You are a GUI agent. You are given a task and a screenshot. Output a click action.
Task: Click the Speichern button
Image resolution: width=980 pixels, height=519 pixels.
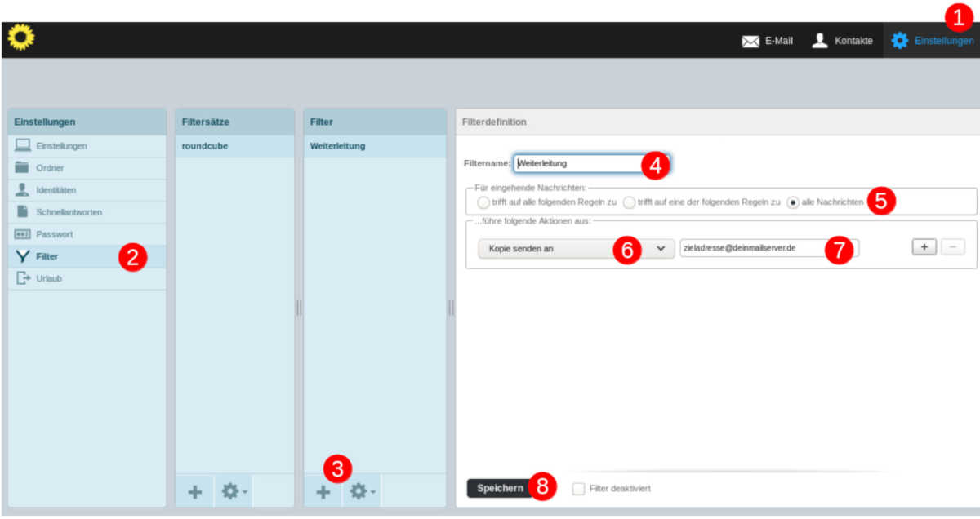coord(499,488)
